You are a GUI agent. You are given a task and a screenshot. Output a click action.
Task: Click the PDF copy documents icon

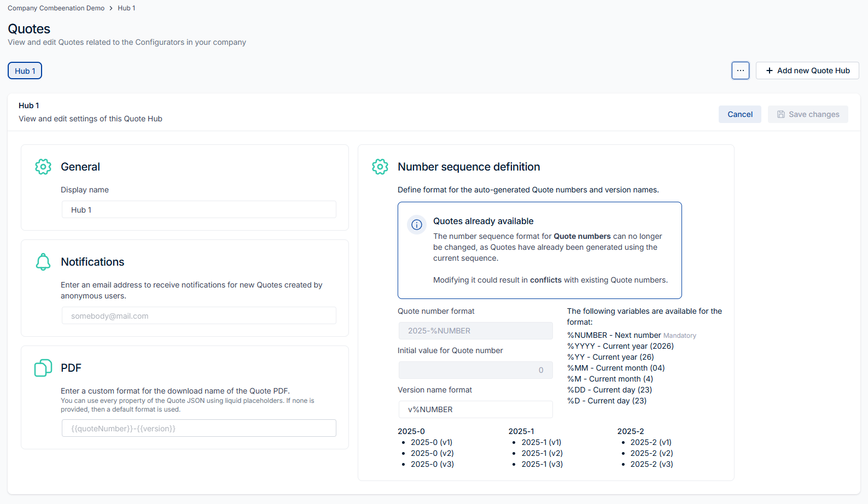point(43,368)
